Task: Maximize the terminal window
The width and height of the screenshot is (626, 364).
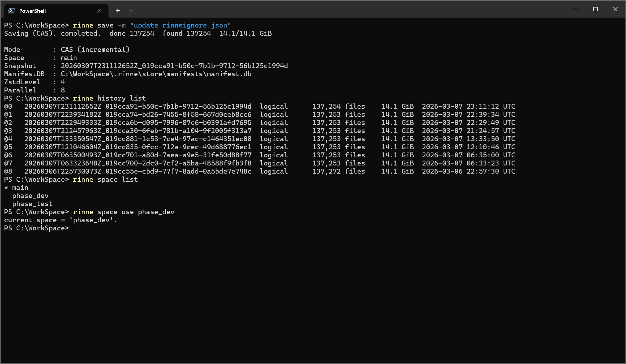Action: [x=595, y=9]
